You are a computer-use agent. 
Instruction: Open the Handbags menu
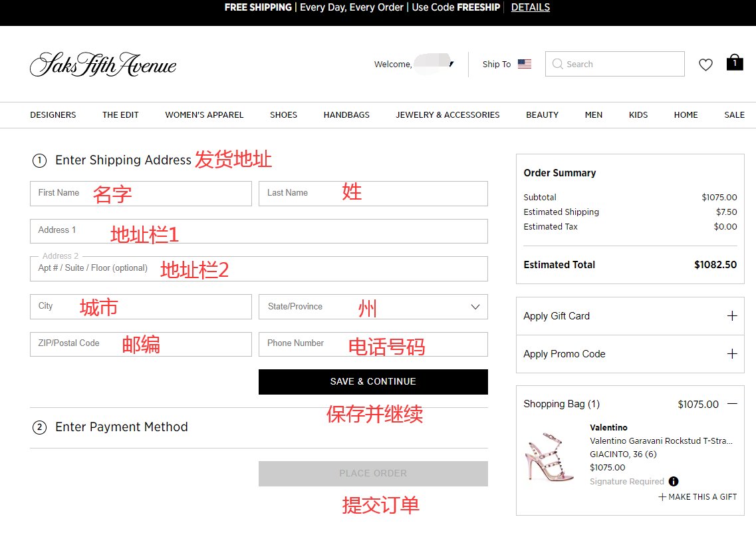346,115
